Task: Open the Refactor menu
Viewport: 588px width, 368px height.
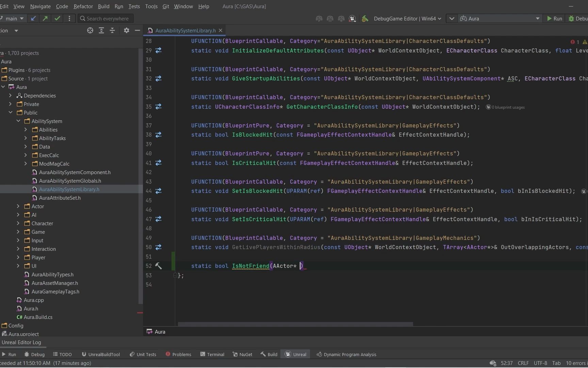Action: pos(83,6)
